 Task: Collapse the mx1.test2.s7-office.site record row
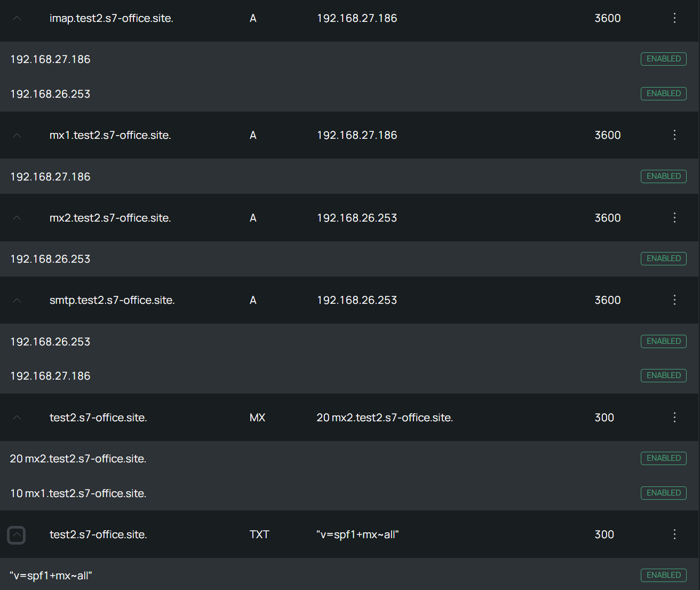[17, 135]
